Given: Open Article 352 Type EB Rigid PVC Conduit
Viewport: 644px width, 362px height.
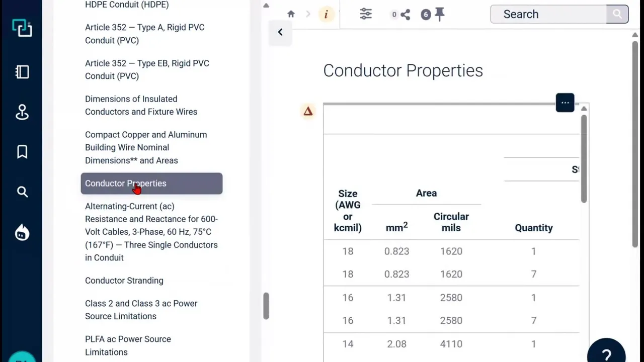Looking at the screenshot, I should click(x=147, y=69).
